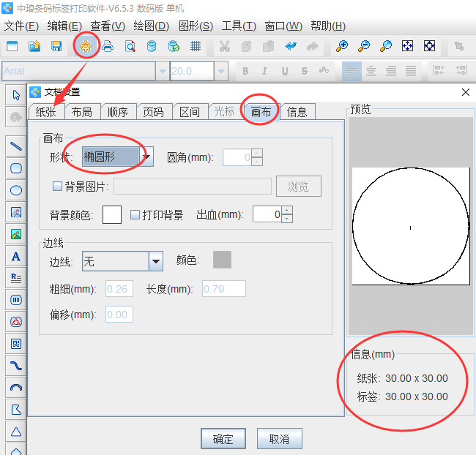
Task: Select the rounded rectangle tool
Action: [x=15, y=168]
